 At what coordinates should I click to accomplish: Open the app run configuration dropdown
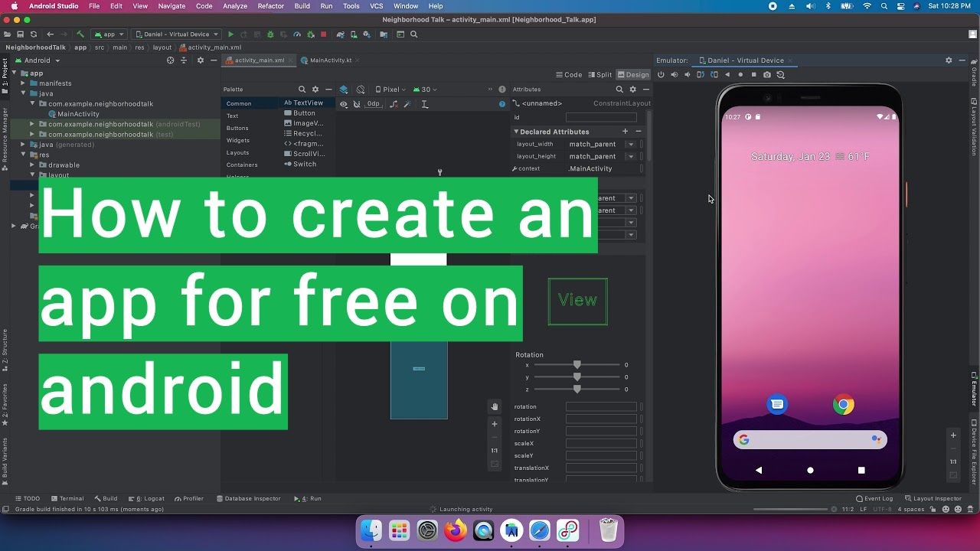[x=109, y=34]
